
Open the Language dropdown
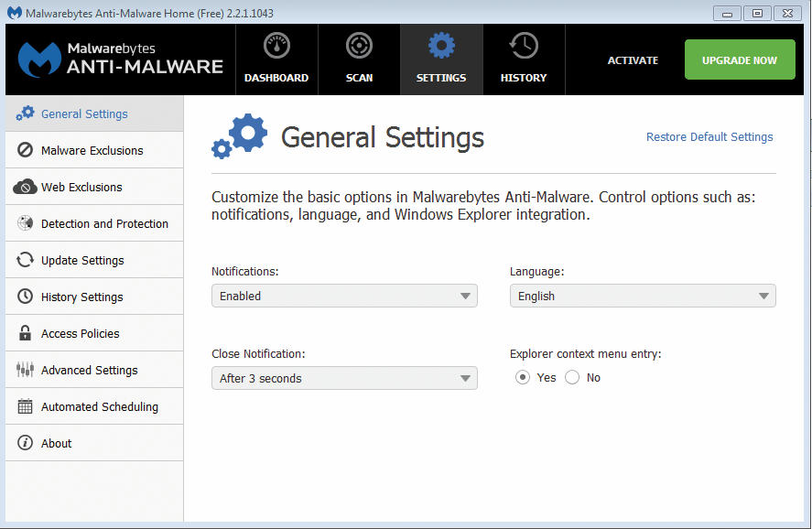[x=643, y=296]
